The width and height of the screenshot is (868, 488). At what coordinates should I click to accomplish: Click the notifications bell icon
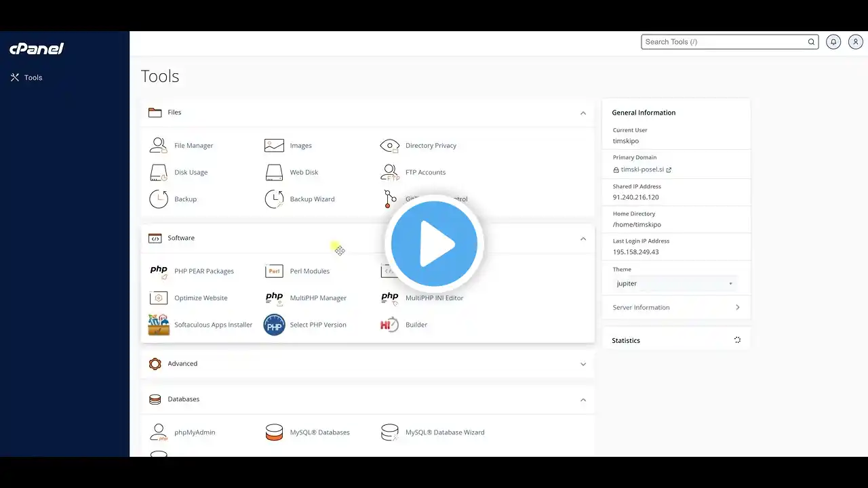coord(833,42)
